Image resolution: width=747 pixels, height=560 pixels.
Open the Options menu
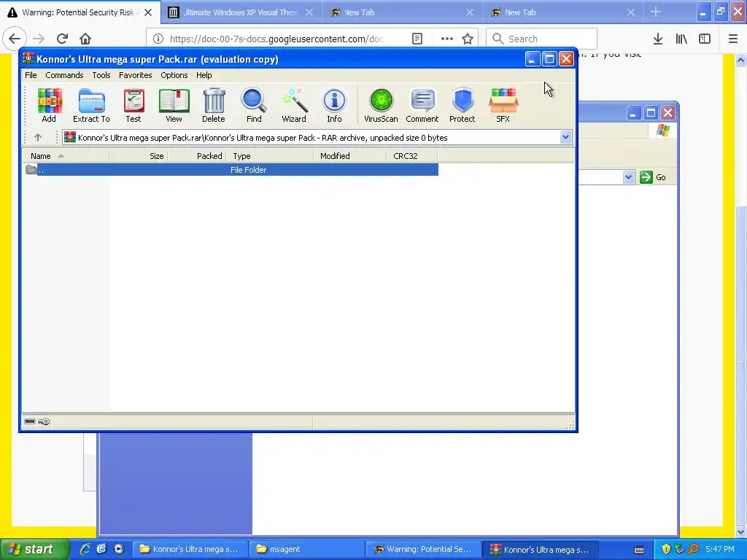pyautogui.click(x=174, y=75)
